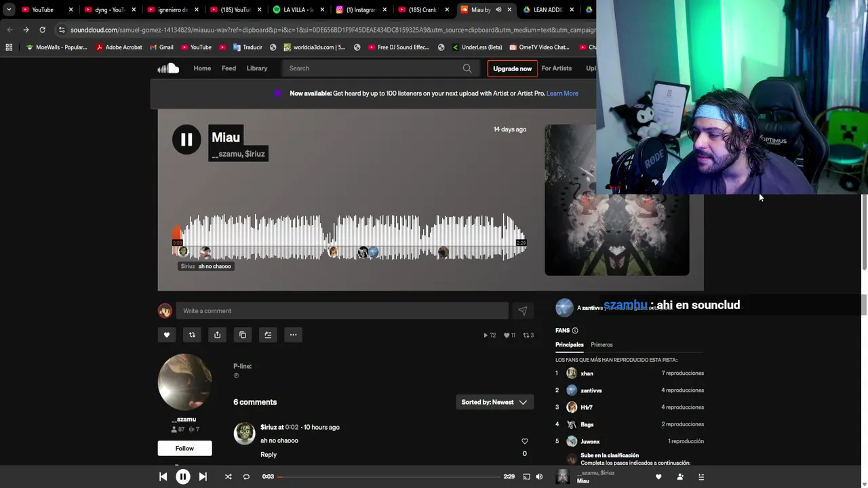Copy the track link
The height and width of the screenshot is (488, 868).
coord(243,335)
